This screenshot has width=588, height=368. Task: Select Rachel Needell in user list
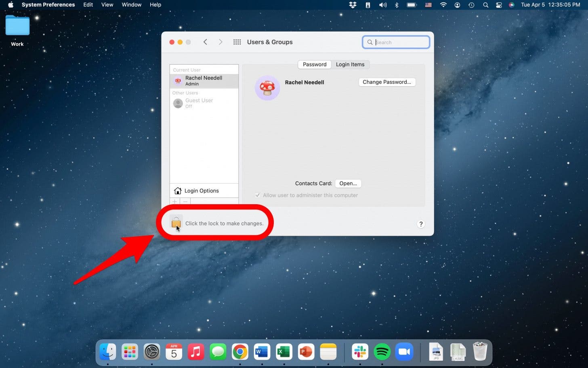click(x=204, y=81)
